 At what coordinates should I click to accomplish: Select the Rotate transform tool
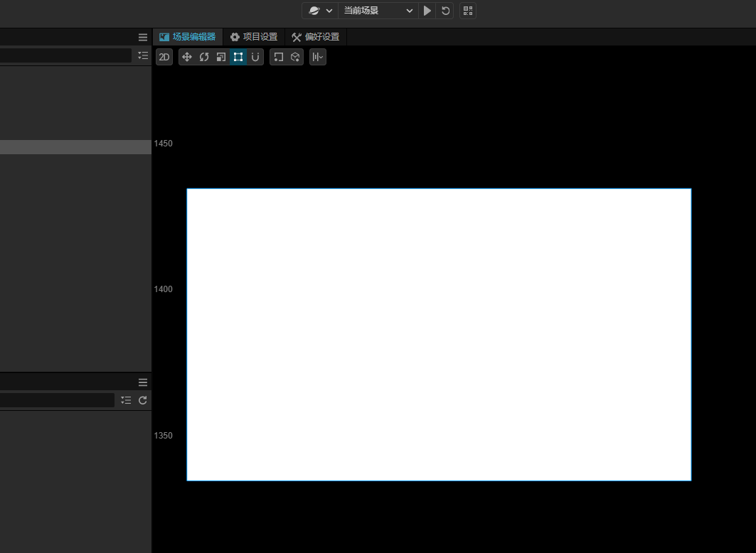pos(204,57)
